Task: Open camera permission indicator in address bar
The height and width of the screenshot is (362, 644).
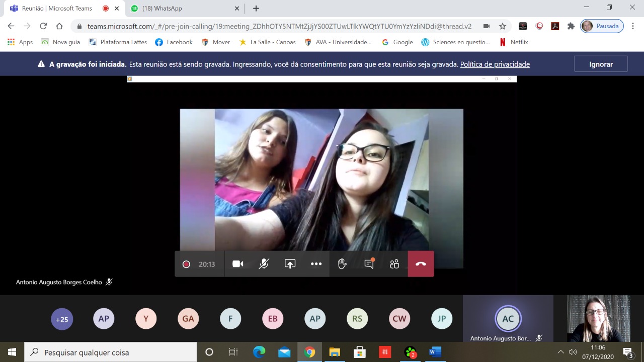Action: 487,26
